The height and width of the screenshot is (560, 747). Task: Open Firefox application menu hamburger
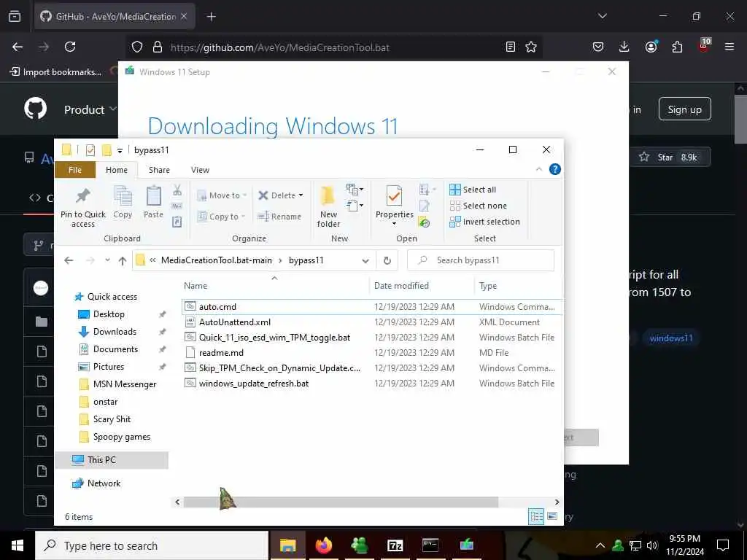729,47
